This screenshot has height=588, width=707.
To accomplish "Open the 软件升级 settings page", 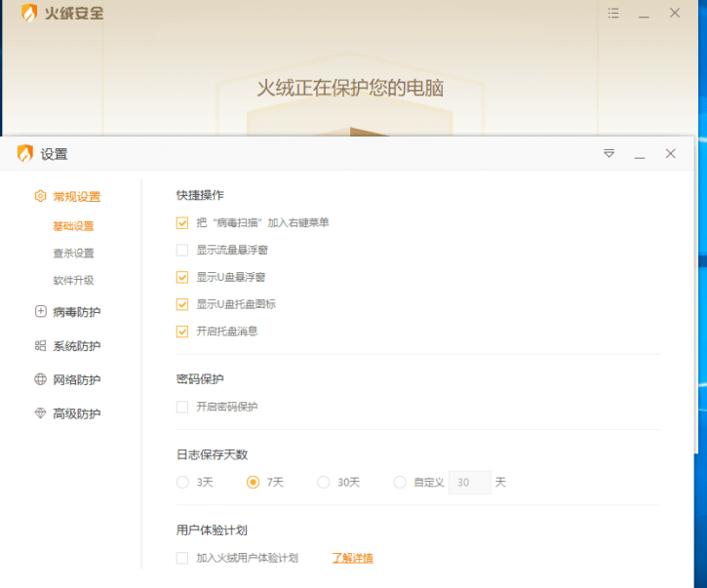I will point(73,281).
